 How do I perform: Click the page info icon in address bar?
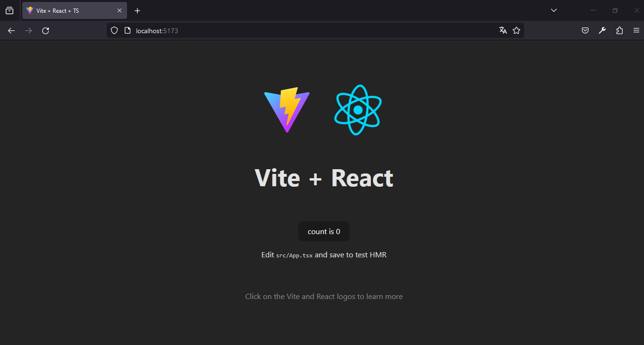click(x=127, y=30)
